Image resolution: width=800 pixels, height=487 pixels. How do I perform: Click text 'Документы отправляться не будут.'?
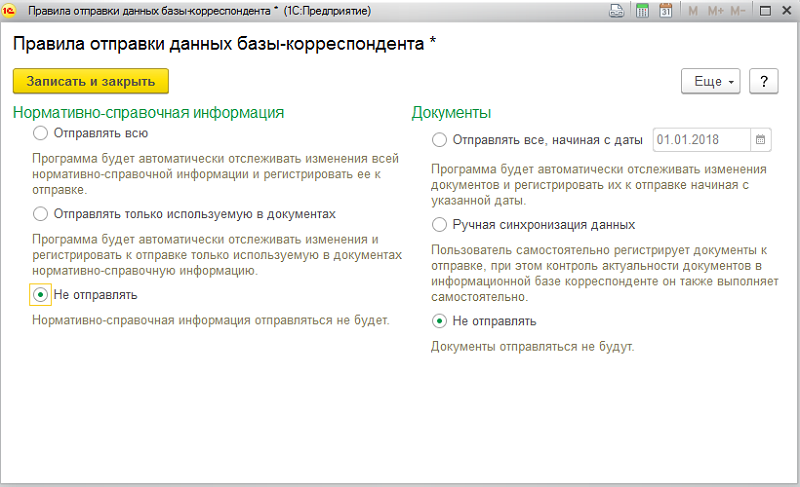533,347
